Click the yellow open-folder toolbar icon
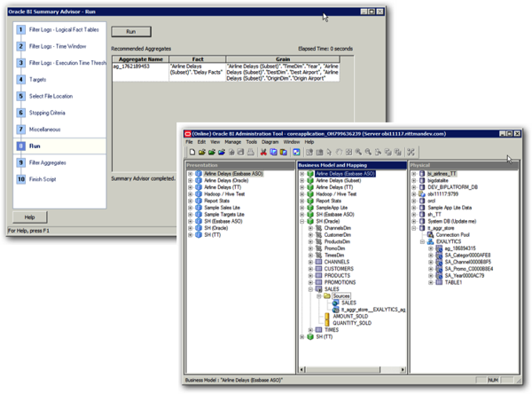The width and height of the screenshot is (532, 394). click(x=202, y=152)
